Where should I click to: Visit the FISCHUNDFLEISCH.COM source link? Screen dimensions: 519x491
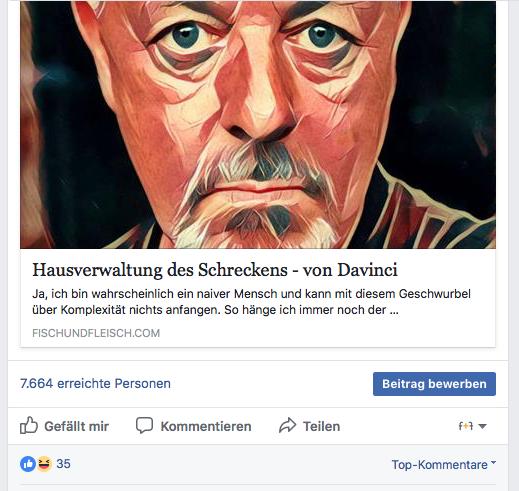tap(96, 333)
